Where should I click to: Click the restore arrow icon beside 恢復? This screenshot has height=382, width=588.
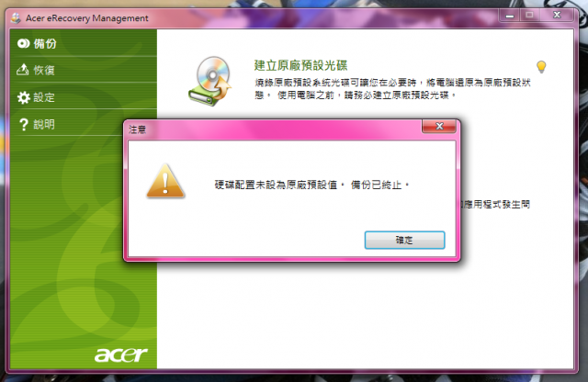[22, 70]
